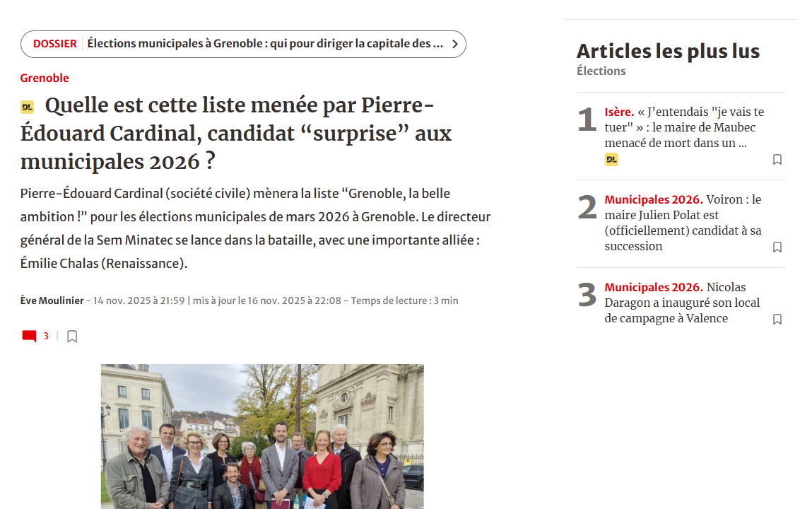Open author Ève Moulinier's page

(x=52, y=300)
